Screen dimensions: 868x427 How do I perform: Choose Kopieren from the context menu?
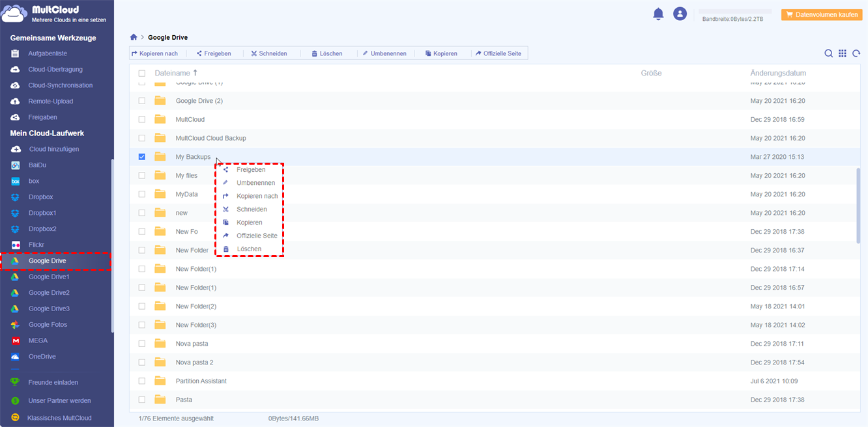pyautogui.click(x=250, y=223)
